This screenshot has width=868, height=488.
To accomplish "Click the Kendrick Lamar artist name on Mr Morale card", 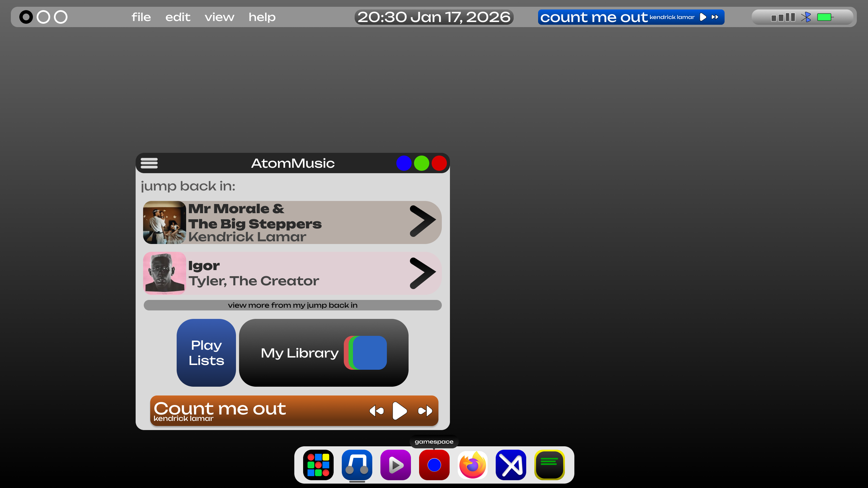I will tap(247, 237).
